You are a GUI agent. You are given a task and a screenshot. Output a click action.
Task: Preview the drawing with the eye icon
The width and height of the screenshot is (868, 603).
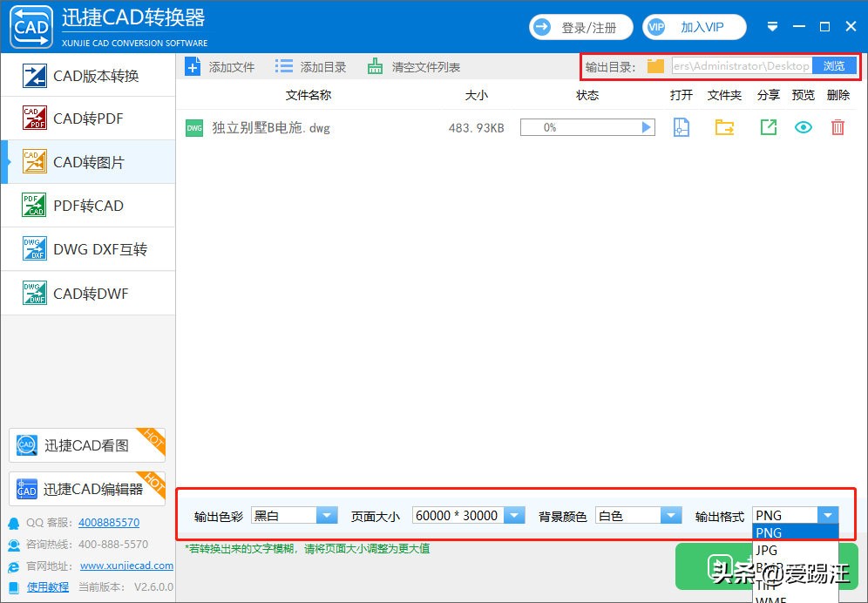[803, 126]
